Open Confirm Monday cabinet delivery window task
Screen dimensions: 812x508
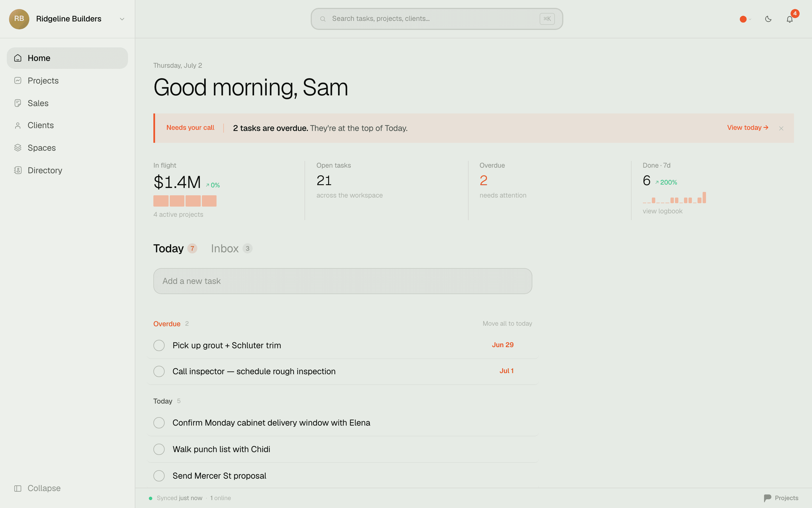271,423
